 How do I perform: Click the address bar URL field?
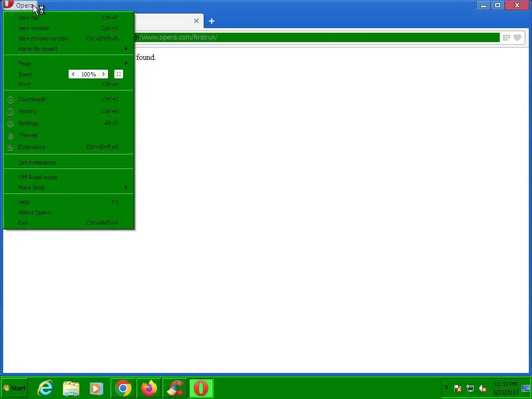[x=317, y=37]
